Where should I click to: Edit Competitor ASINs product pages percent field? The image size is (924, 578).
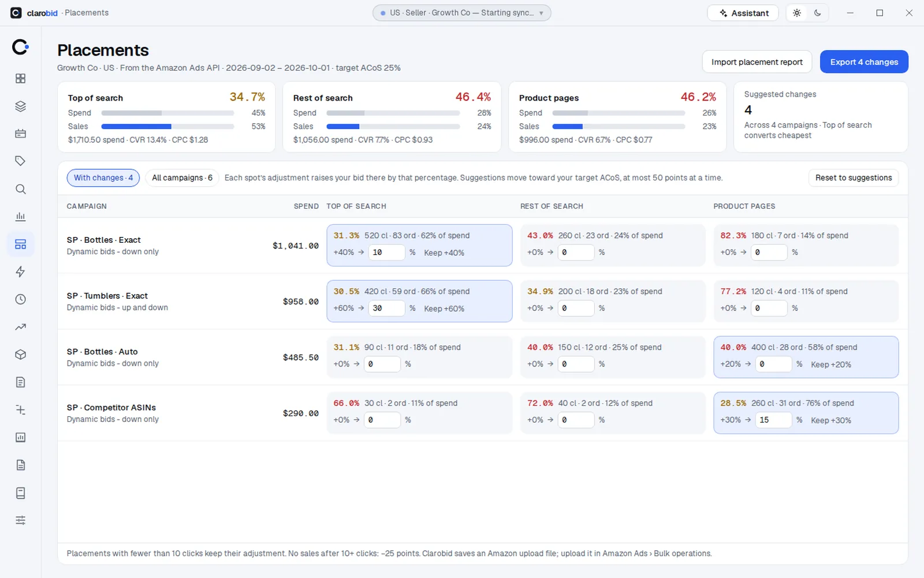[773, 420]
